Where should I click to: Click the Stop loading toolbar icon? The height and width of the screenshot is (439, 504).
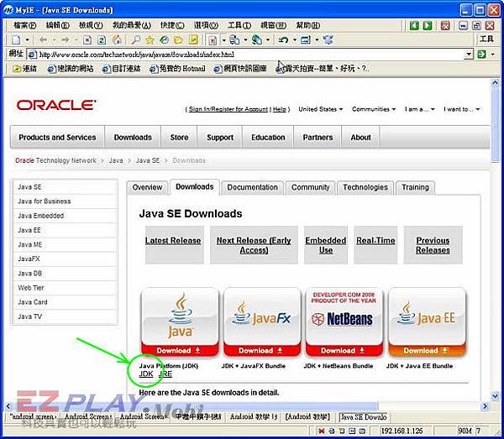pyautogui.click(x=87, y=39)
